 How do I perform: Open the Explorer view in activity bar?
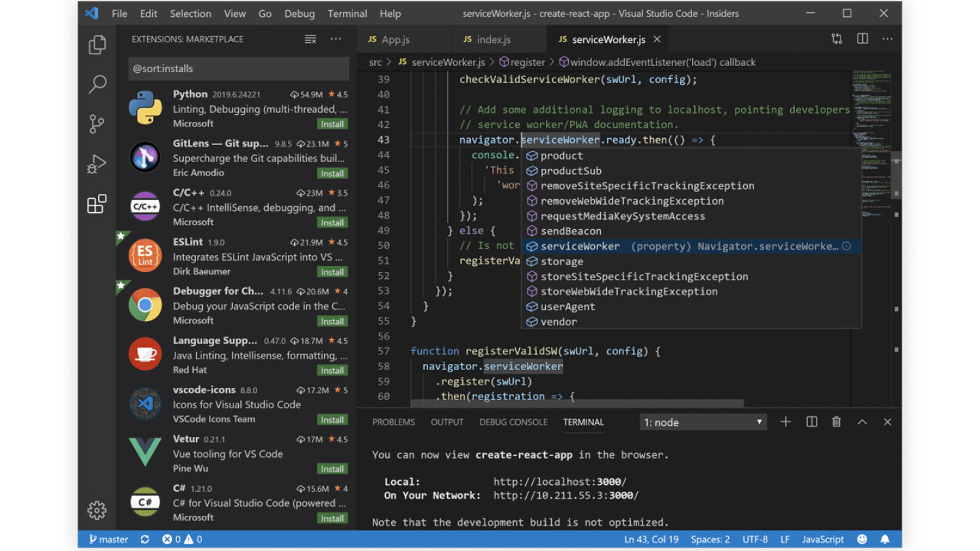click(97, 45)
